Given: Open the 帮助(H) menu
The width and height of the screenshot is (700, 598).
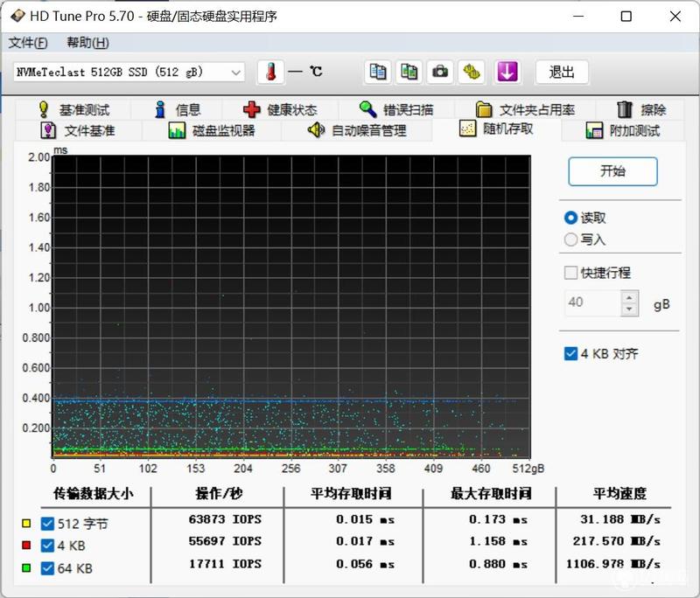Looking at the screenshot, I should click(x=88, y=43).
